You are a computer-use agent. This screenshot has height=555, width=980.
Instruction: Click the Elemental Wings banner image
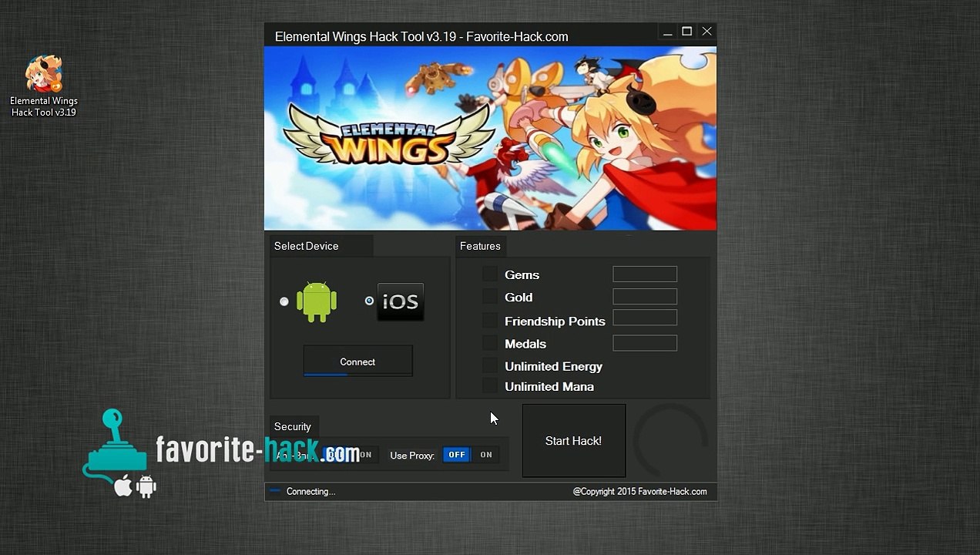click(x=490, y=138)
